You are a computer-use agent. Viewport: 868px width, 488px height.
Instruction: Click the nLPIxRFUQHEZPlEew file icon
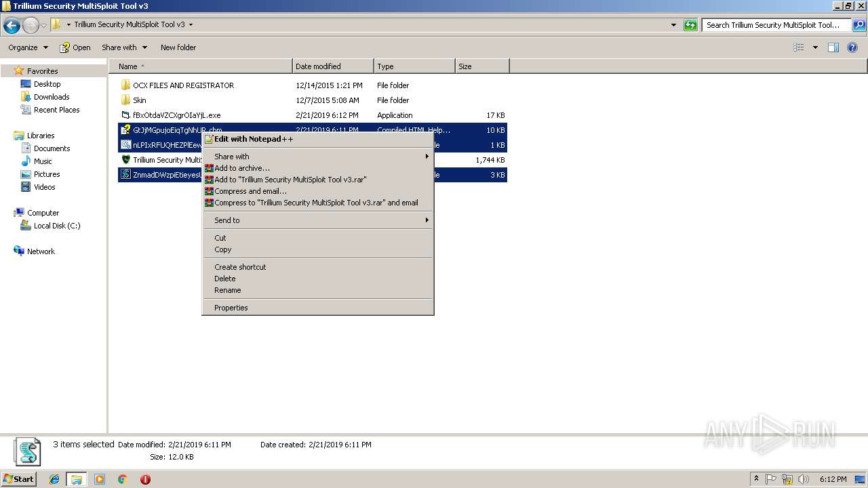125,145
